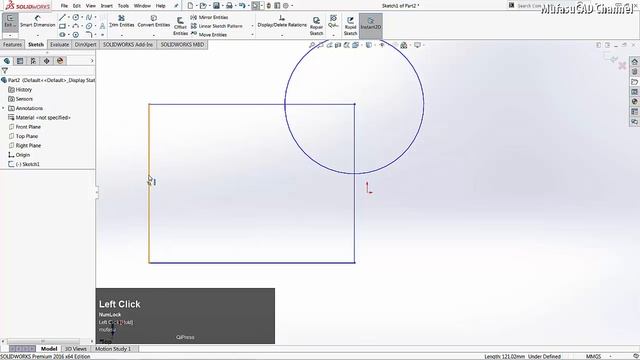Image resolution: width=640 pixels, height=360 pixels.
Task: Open the Line tool dropdown arrow
Action: [69, 17]
